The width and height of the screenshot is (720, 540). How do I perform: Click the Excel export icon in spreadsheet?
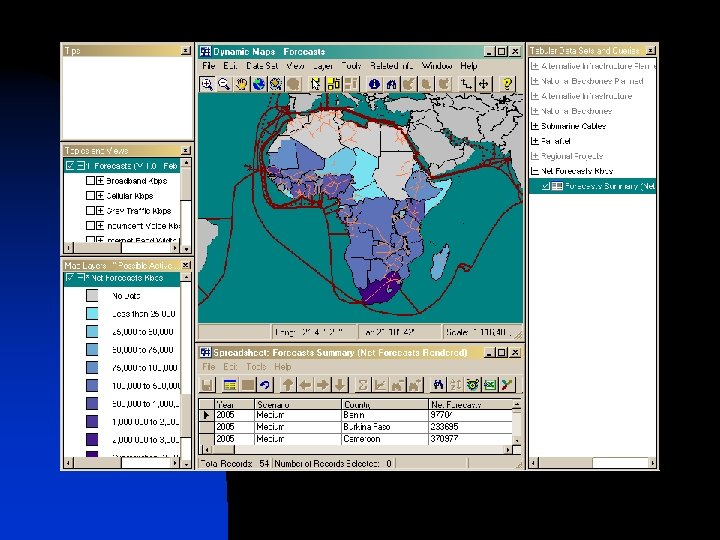490,385
